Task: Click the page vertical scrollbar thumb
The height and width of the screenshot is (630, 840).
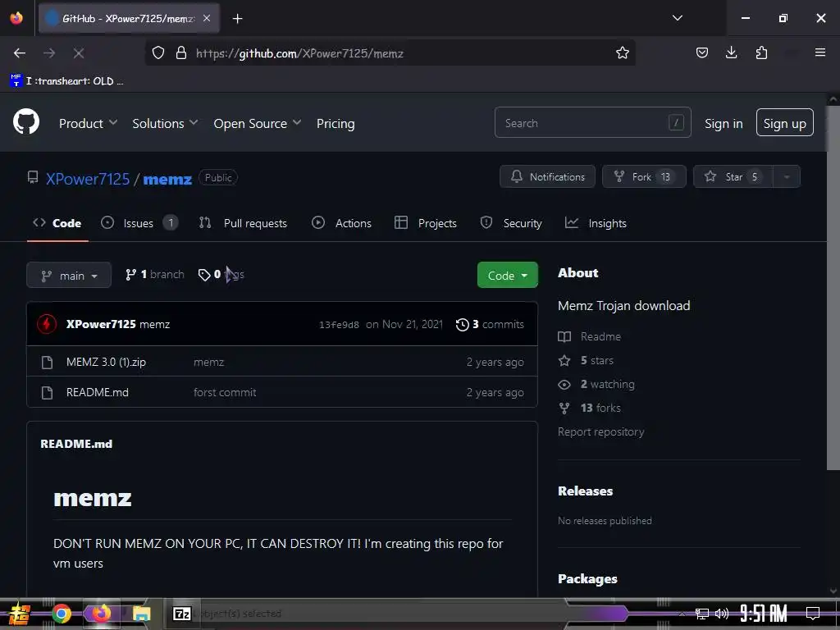Action: pos(833,288)
